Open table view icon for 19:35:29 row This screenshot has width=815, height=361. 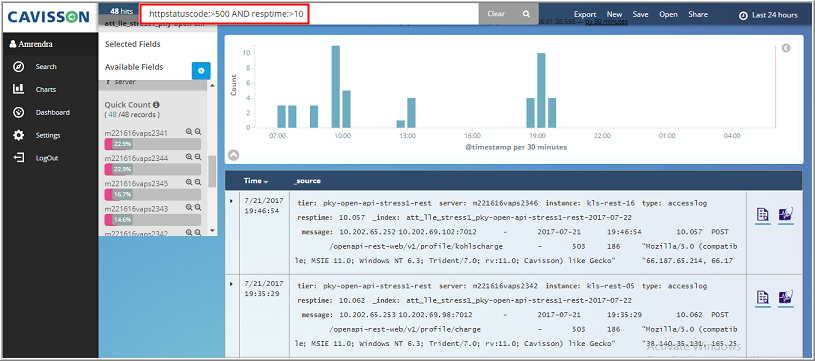pos(763,298)
